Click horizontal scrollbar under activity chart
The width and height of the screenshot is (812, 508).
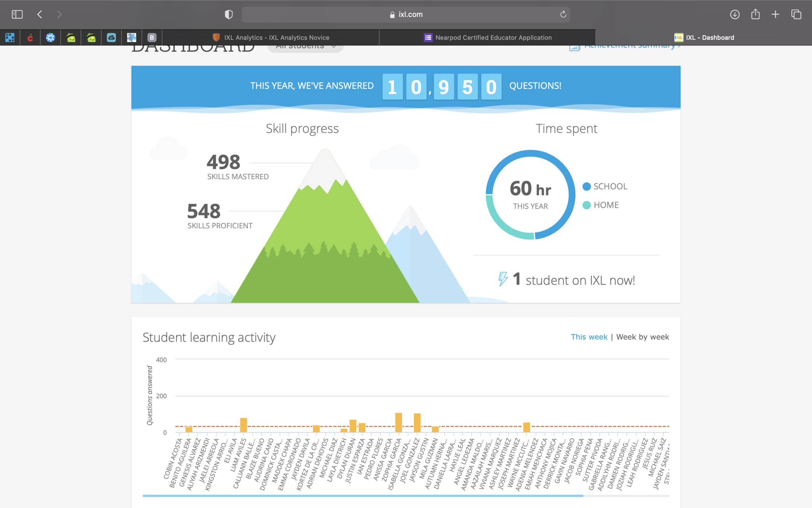(x=363, y=496)
